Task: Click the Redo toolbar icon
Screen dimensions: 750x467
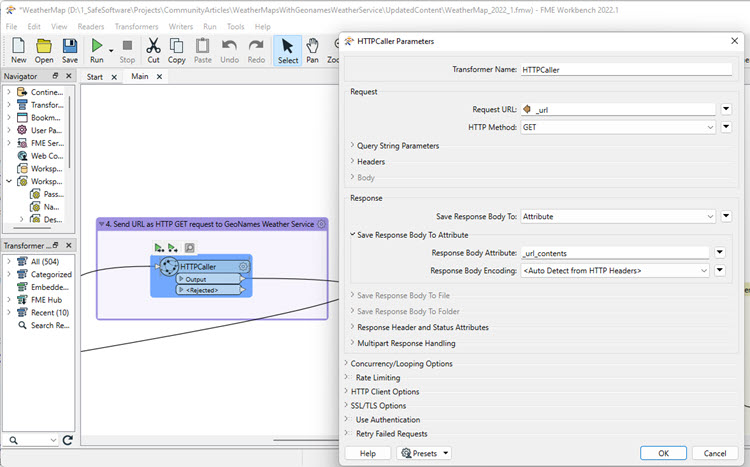Action: (x=256, y=50)
